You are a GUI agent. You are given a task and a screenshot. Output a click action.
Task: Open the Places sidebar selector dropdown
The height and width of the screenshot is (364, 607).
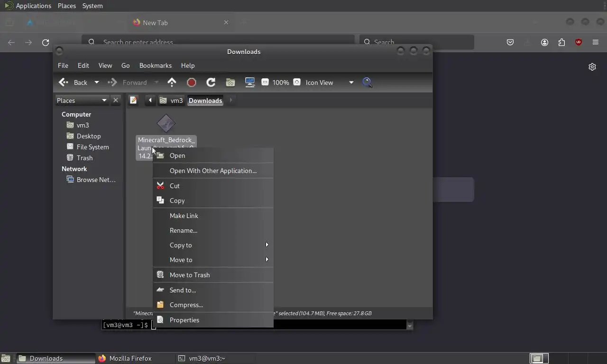(x=82, y=100)
